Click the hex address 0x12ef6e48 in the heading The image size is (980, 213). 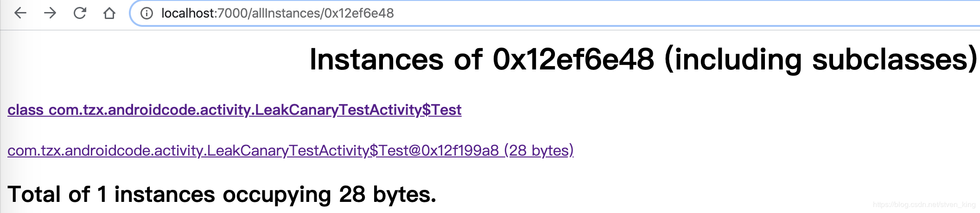[x=573, y=59]
